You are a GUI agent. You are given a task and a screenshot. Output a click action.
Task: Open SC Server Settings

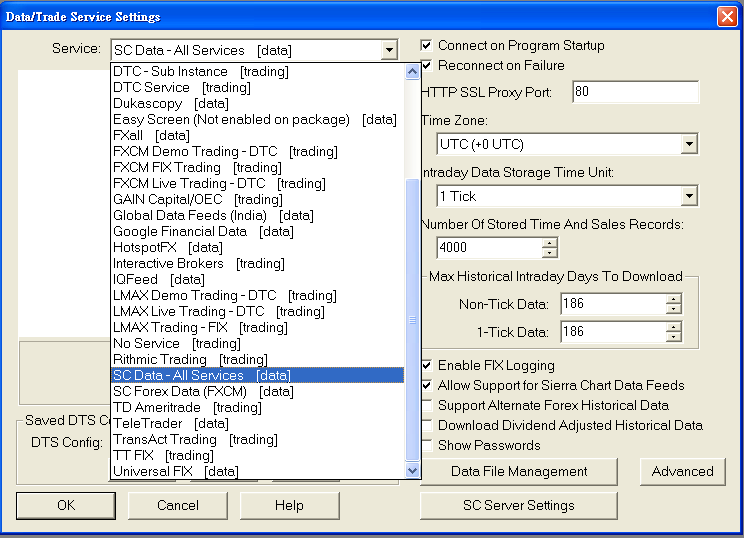[519, 505]
